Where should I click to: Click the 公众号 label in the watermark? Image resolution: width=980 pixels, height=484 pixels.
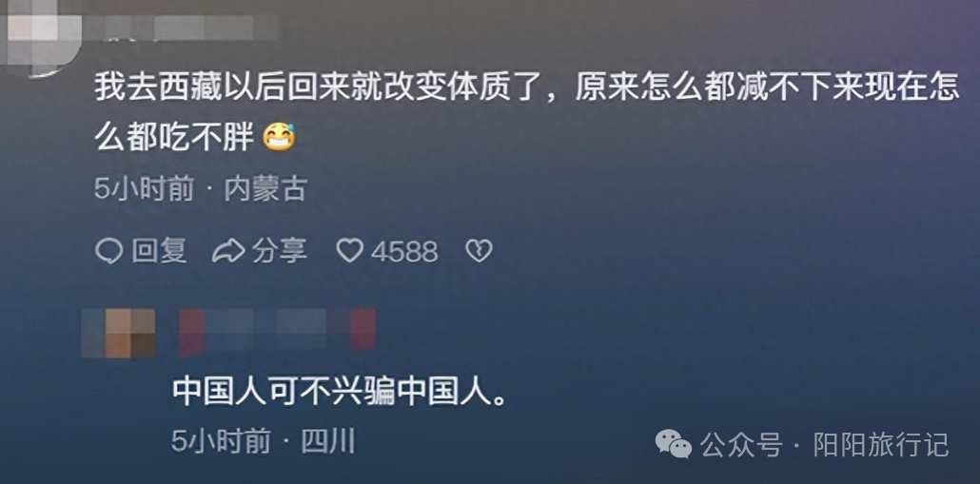(741, 445)
